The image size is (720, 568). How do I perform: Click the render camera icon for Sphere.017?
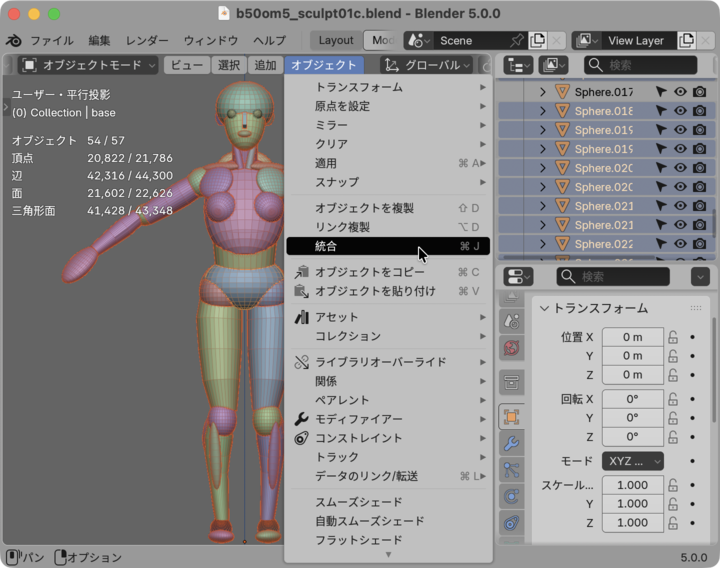pos(699,92)
